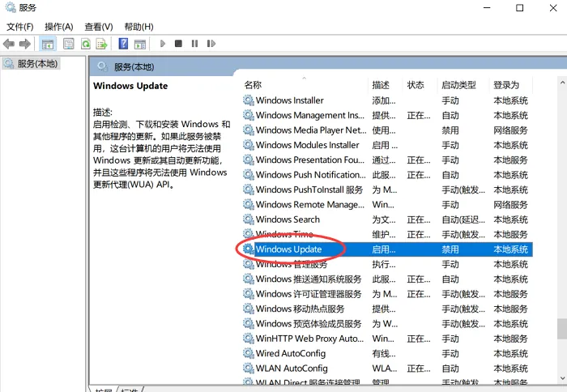Click 网络服务 in Windows Remote Manage row
Viewport: 567px width, 392px height.
(x=510, y=204)
